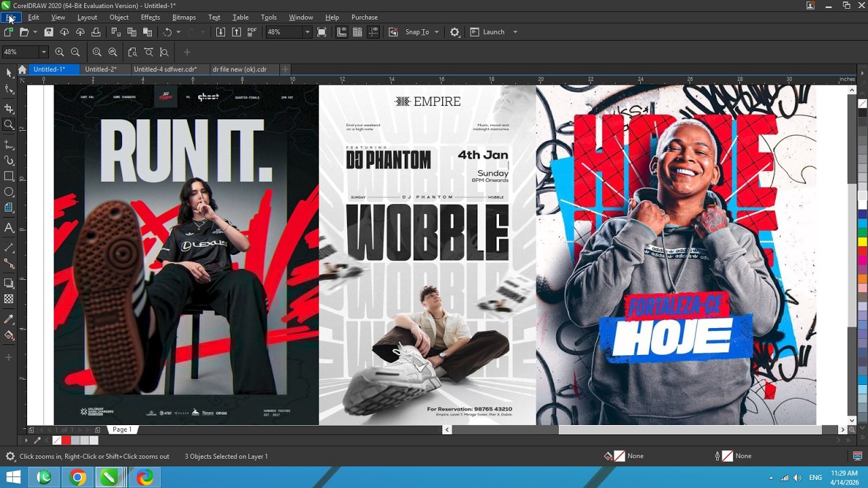Toggle full-screen preview icon
868x488 pixels.
322,32
